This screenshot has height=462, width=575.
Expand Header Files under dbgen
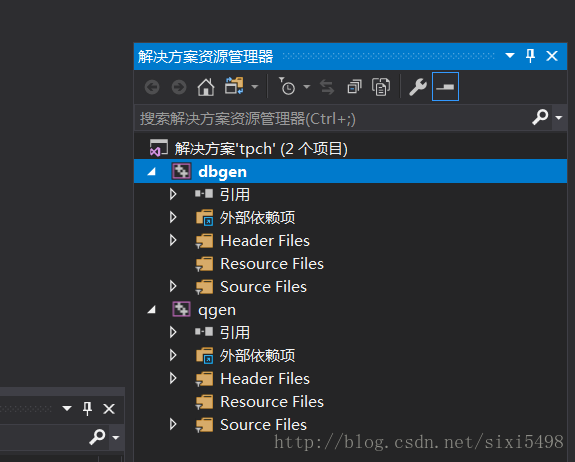pos(173,241)
